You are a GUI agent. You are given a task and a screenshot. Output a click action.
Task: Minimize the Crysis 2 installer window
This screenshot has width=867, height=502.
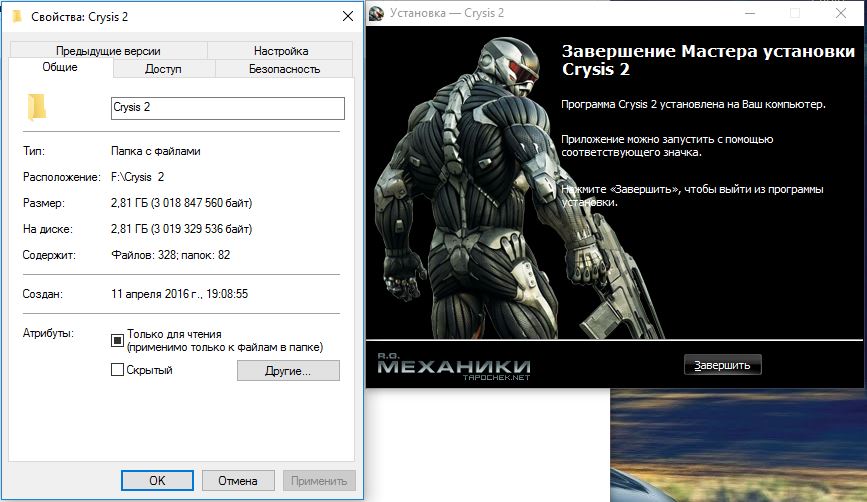pyautogui.click(x=750, y=13)
